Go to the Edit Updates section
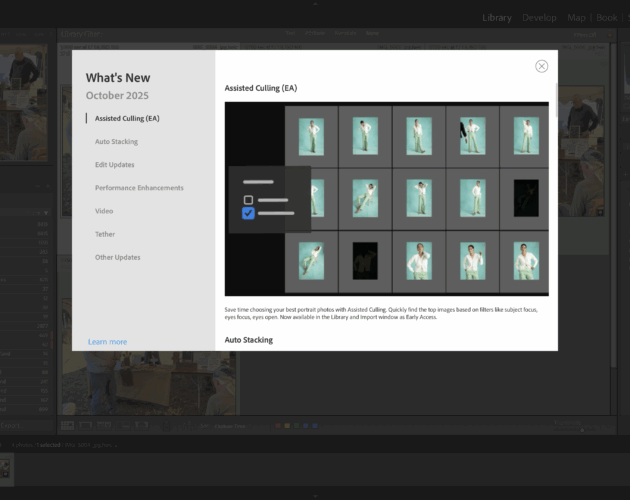The height and width of the screenshot is (500, 630). point(114,165)
